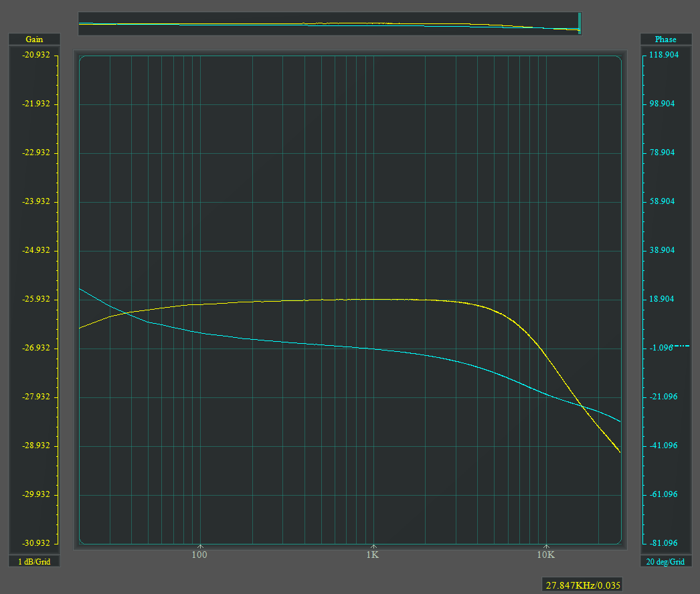Click the 118.904 phase axis value
This screenshot has width=700, height=594.
click(664, 55)
